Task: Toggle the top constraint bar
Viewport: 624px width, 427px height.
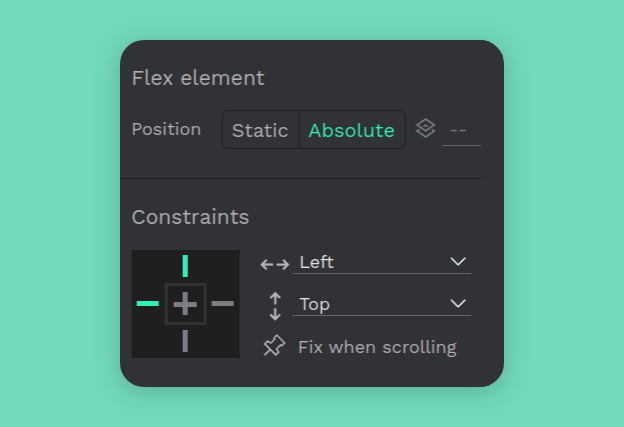Action: pos(185,266)
